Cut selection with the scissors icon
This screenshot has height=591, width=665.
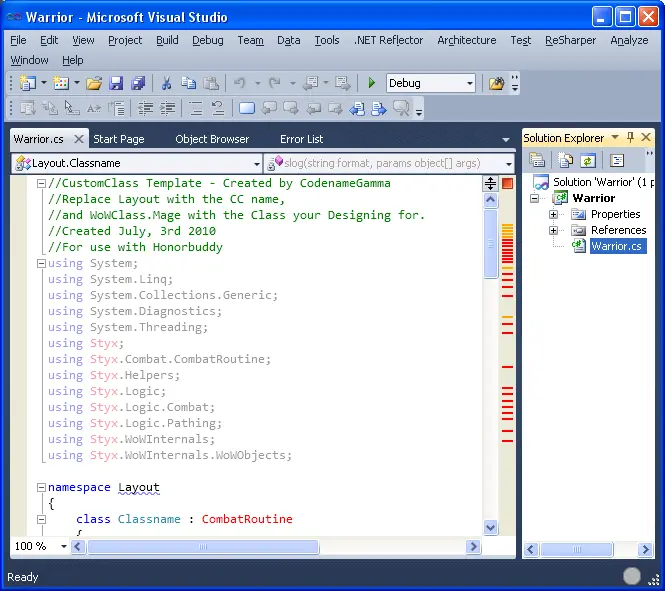tap(166, 83)
